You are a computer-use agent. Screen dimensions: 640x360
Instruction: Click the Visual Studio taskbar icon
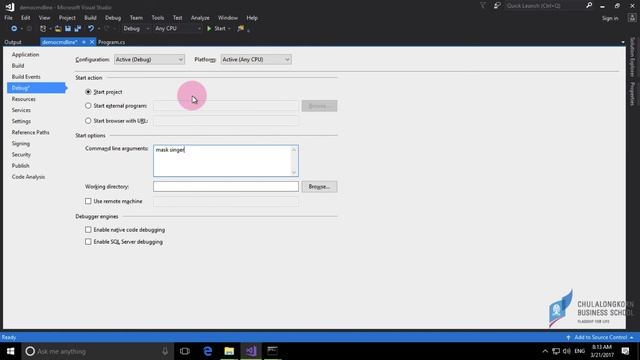click(x=251, y=351)
